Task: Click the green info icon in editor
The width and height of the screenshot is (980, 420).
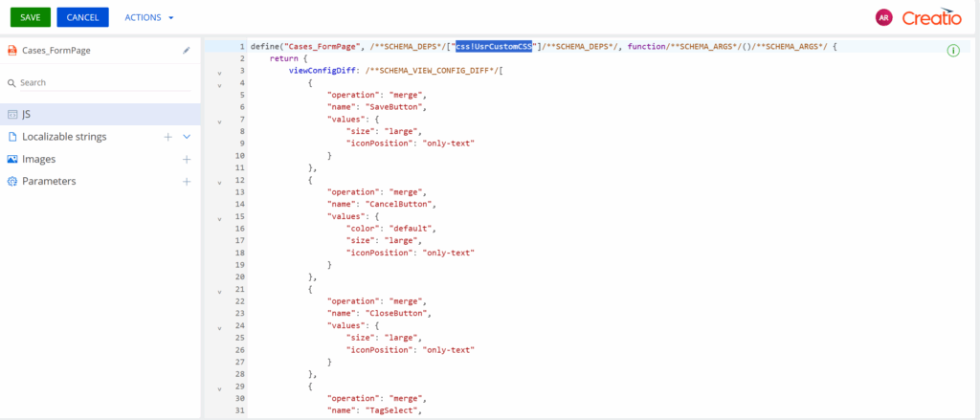Action: click(x=953, y=51)
